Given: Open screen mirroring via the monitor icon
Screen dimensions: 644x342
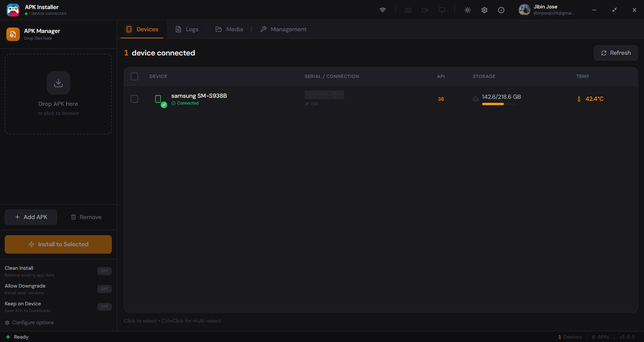Looking at the screenshot, I should pyautogui.click(x=441, y=10).
